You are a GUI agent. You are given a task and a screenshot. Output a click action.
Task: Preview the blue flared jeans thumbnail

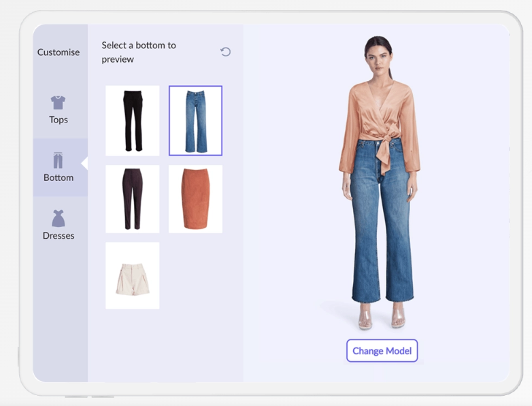[195, 121]
